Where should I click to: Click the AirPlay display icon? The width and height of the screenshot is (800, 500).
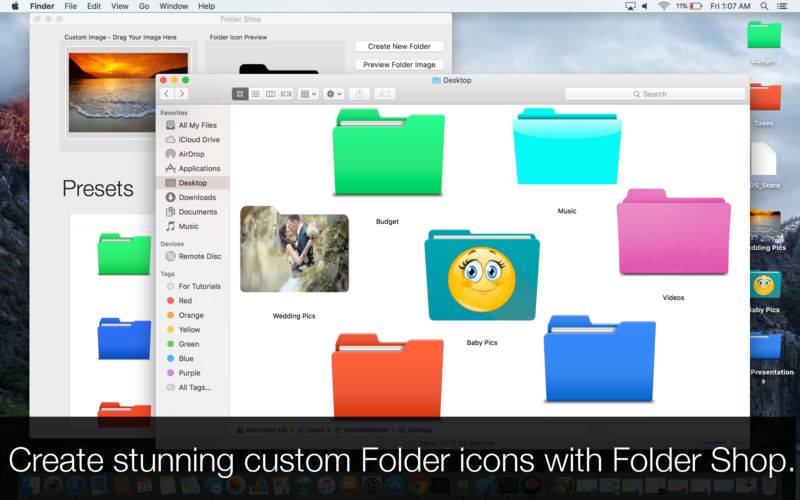pos(630,6)
